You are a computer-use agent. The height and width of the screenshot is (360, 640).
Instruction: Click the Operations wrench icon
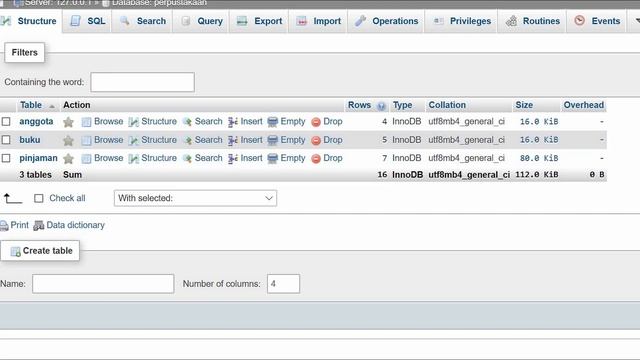point(360,21)
